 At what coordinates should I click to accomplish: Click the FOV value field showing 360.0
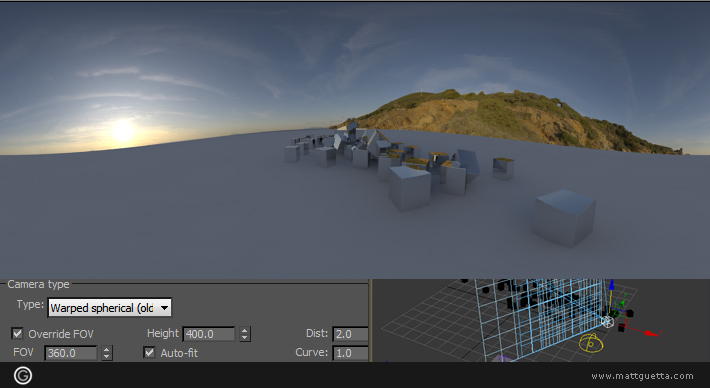(71, 353)
